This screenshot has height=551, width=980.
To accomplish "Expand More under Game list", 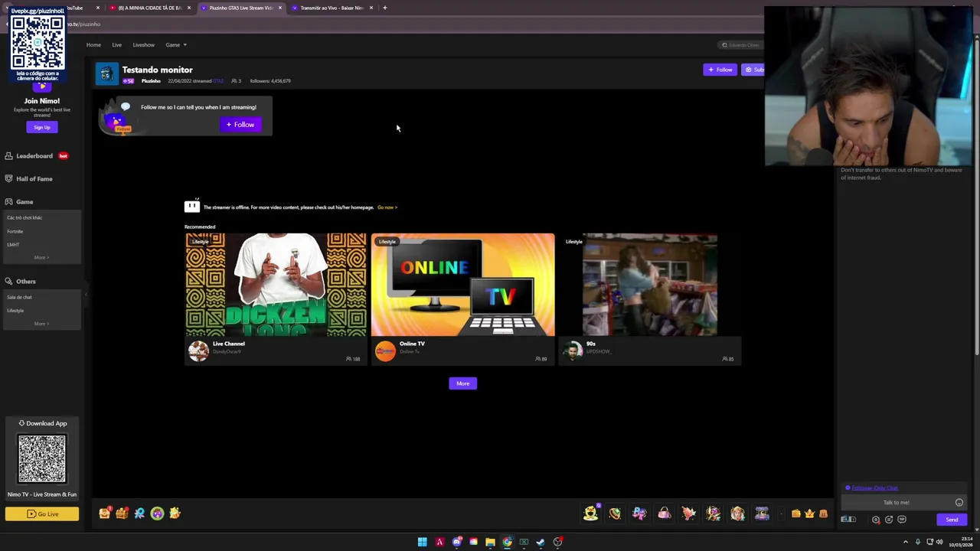I will tap(41, 257).
